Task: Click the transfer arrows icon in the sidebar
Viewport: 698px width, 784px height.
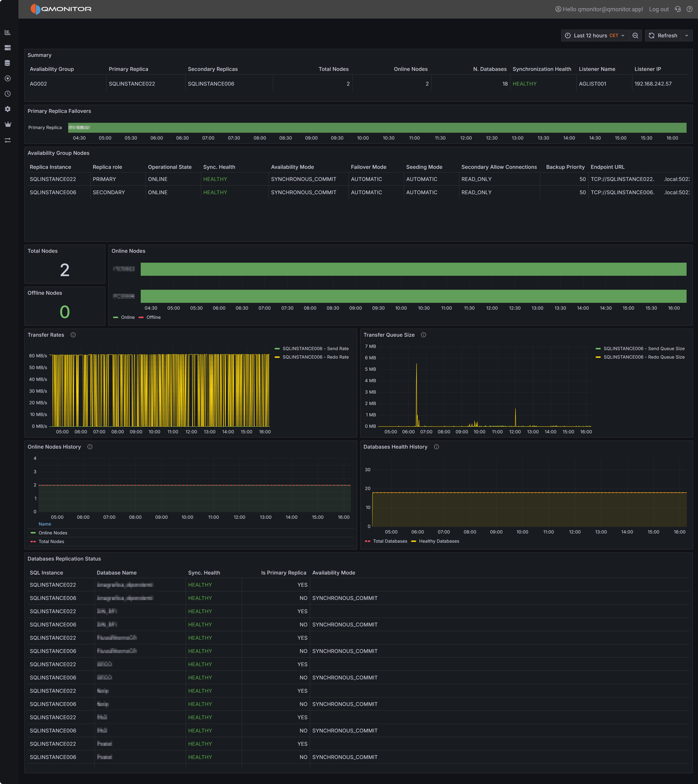Action: 8,140
